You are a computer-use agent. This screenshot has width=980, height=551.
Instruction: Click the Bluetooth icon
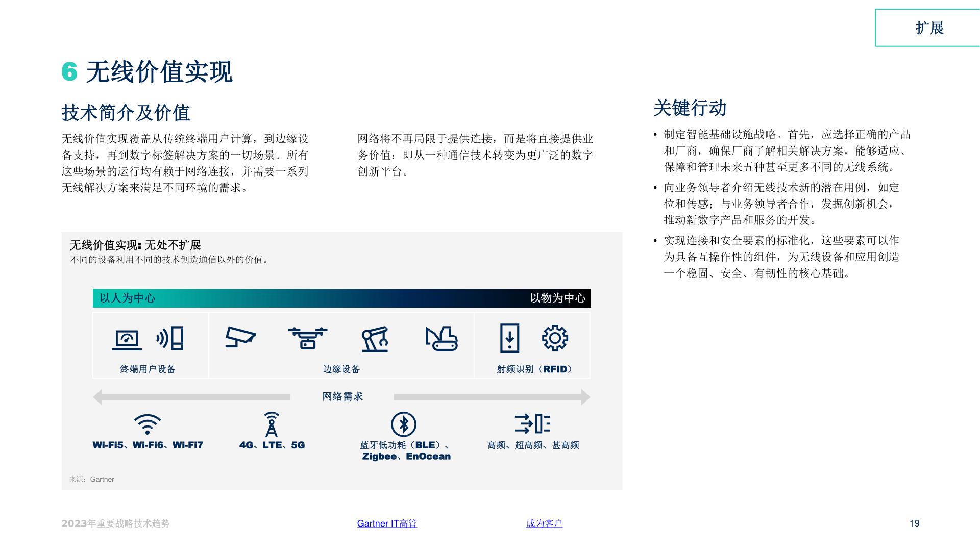404,424
